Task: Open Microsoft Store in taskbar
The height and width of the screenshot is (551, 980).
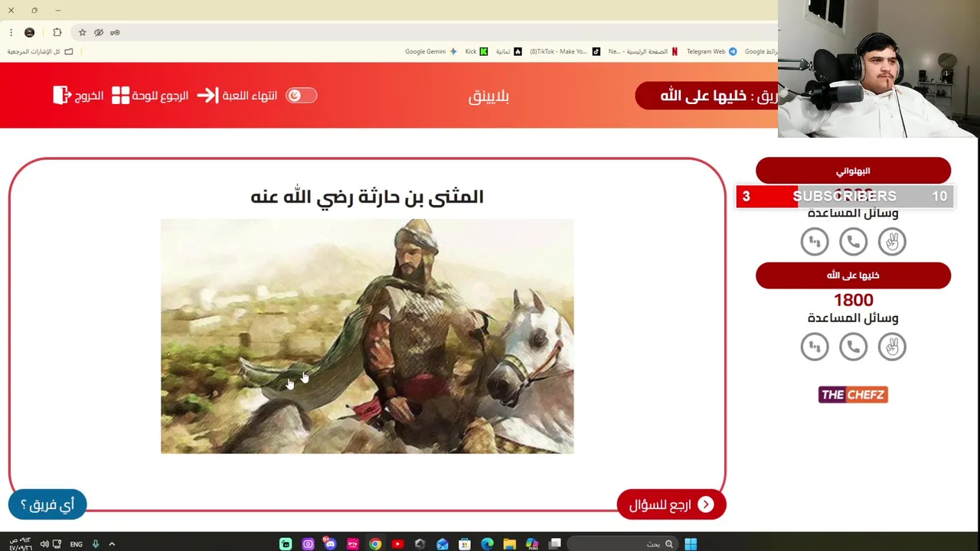Action: coord(465,544)
